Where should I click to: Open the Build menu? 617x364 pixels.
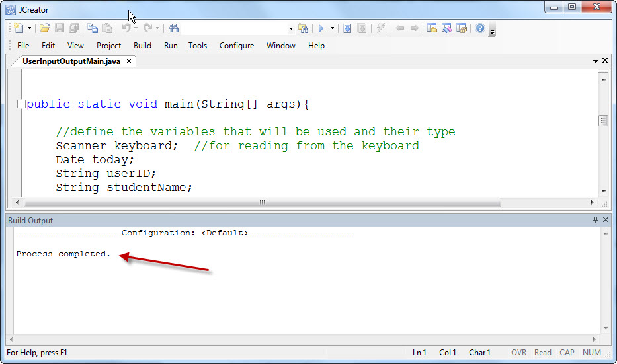click(x=142, y=46)
